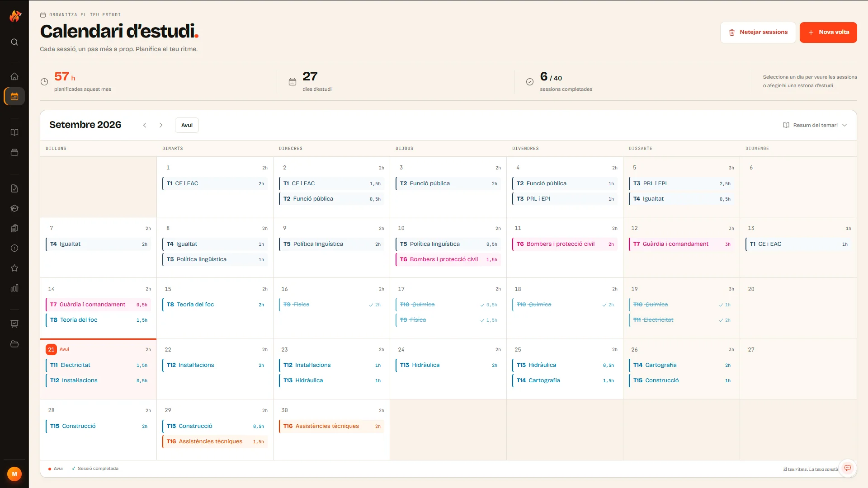Image resolution: width=868 pixels, height=488 pixels.
Task: Open the alert circle icon in sidebar
Action: coord(14,248)
